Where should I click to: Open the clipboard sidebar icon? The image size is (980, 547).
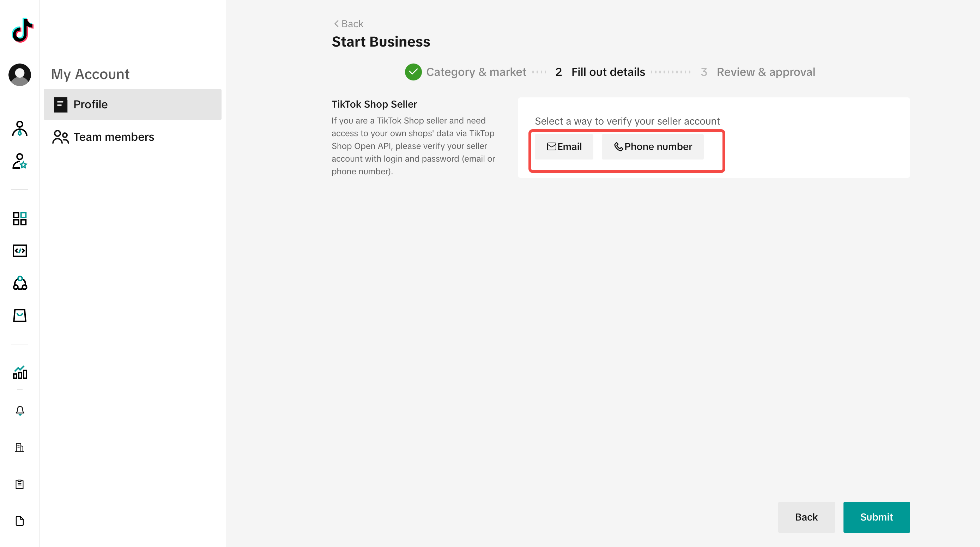pos(20,484)
